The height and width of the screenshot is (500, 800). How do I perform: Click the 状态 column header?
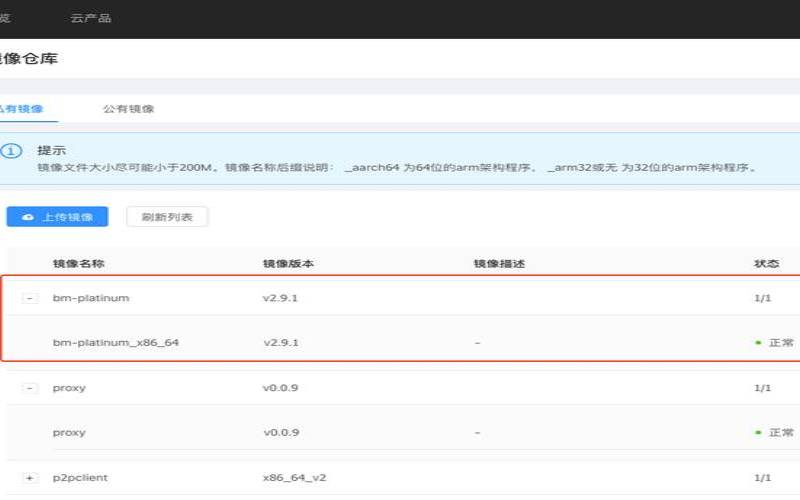click(x=766, y=264)
